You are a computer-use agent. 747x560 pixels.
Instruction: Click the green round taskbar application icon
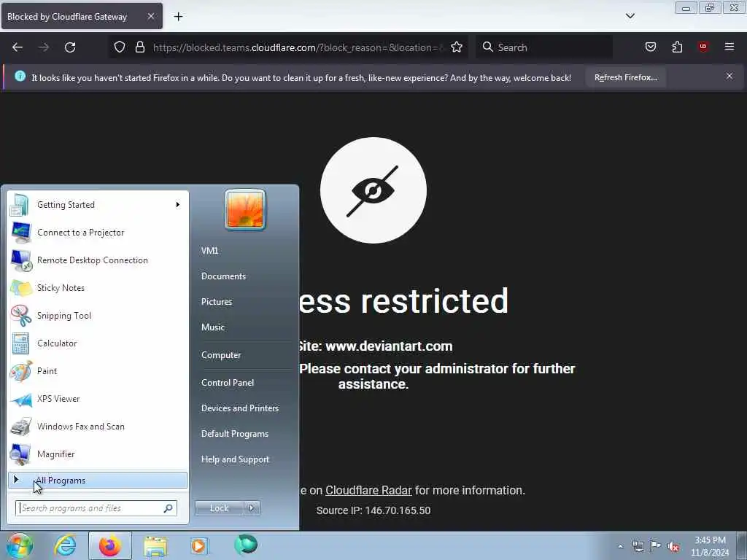point(246,545)
